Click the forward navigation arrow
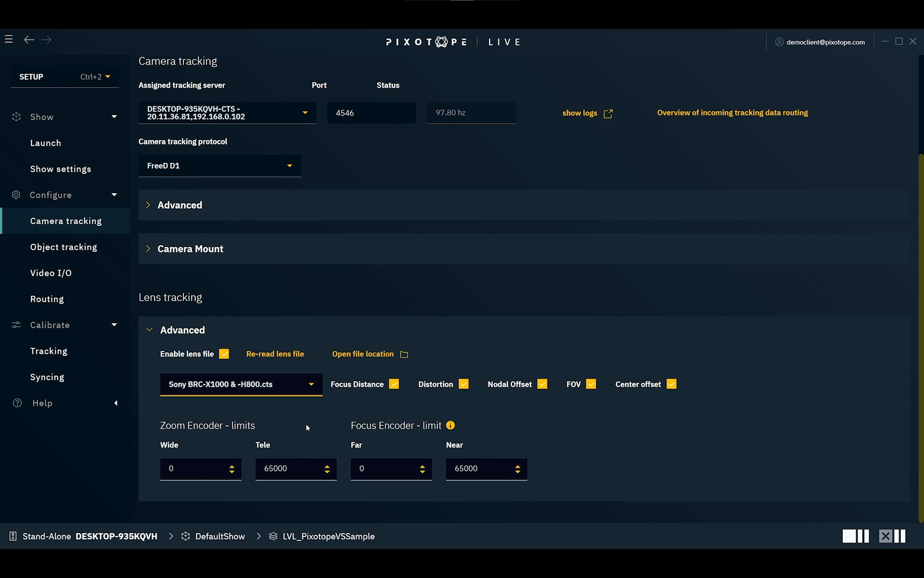Screen dimensions: 924x578 click(x=46, y=39)
